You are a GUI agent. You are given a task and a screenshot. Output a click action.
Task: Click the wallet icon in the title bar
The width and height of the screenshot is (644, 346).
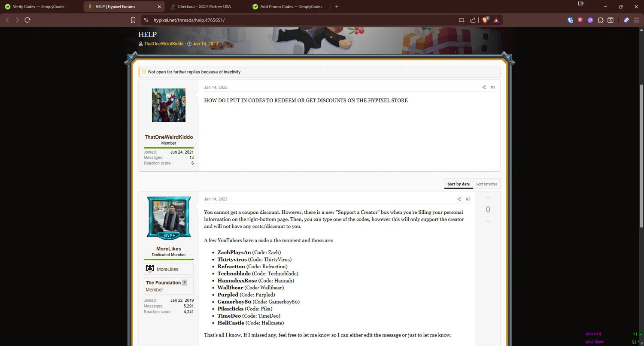tap(581, 3)
